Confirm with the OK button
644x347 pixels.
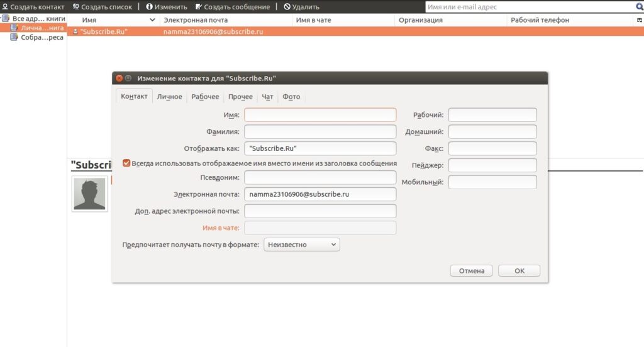(519, 270)
